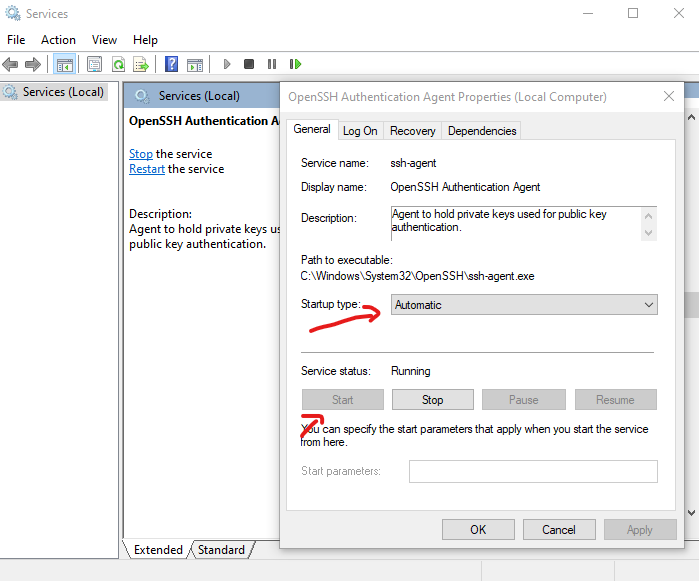The width and height of the screenshot is (699, 581).
Task: Open the View menu
Action: point(104,40)
